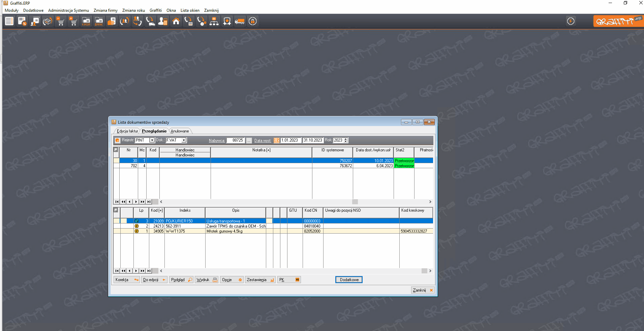Screen dimensions: 644x331
Task: Click the star badge toolbar icon
Action: coord(227,22)
